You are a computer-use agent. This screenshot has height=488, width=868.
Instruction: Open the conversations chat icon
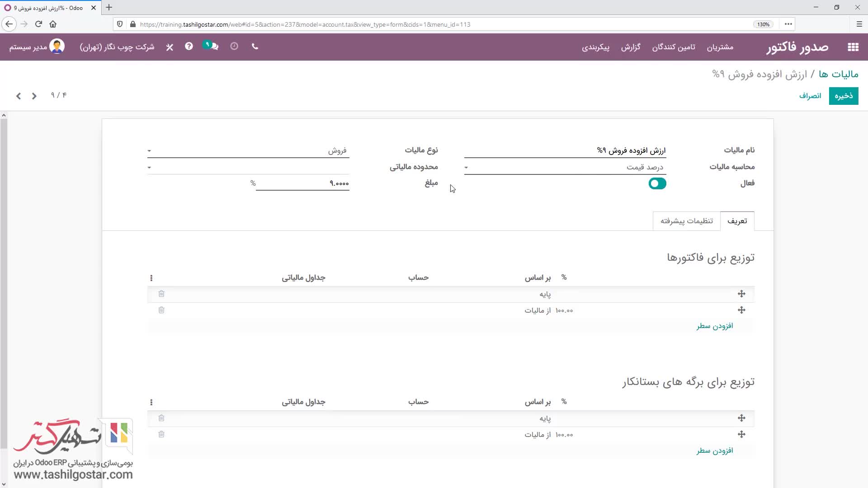click(x=214, y=47)
